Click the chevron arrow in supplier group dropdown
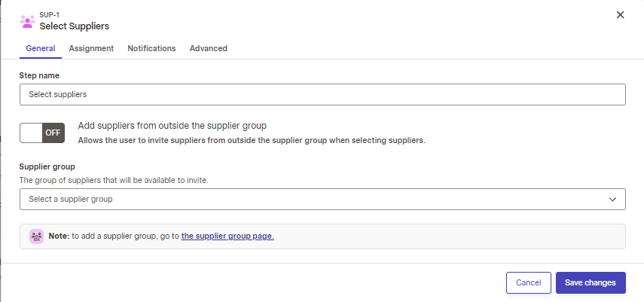Viewport: 644px width, 302px height. coord(612,200)
